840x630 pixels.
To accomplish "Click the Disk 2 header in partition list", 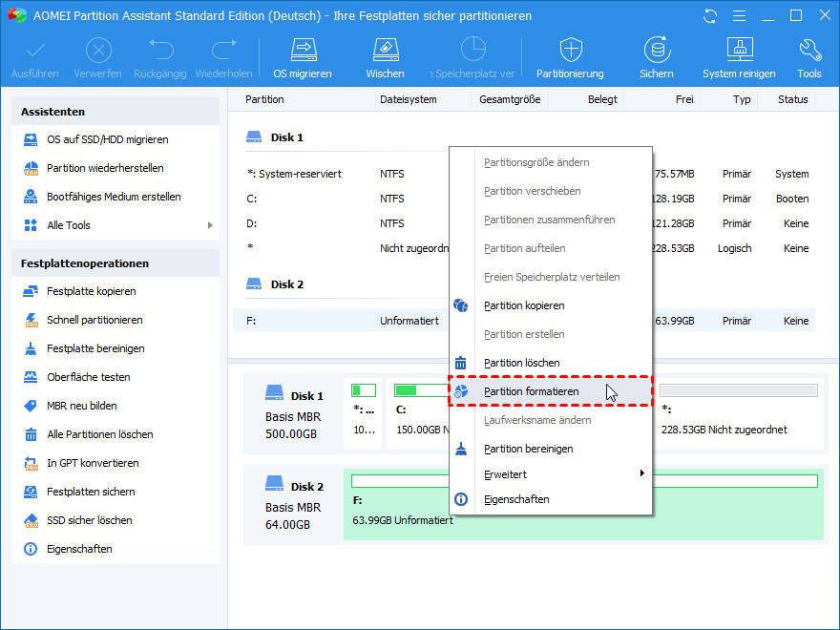I will pos(275,284).
